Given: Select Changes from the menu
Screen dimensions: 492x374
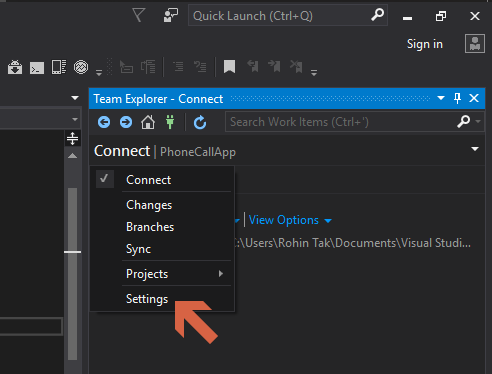Looking at the screenshot, I should pos(162,205).
